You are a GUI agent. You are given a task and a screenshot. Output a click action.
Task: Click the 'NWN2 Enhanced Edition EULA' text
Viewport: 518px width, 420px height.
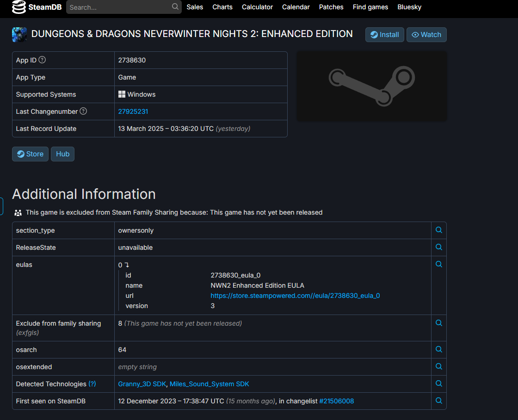point(257,285)
